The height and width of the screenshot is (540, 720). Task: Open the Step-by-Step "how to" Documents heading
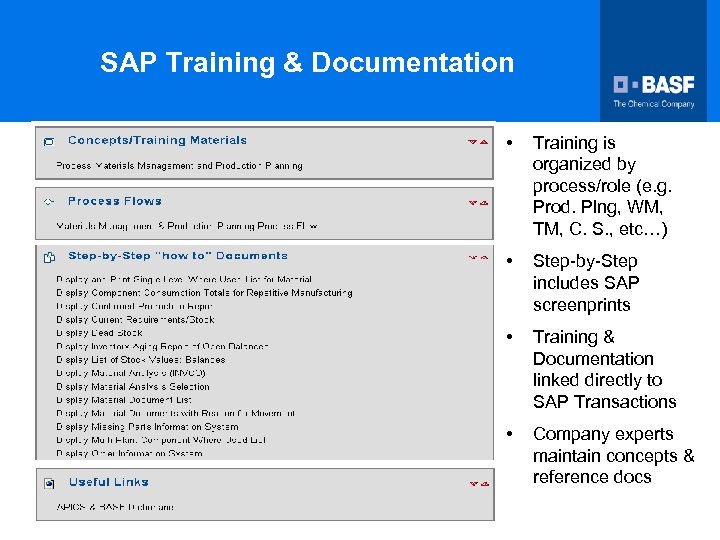click(178, 256)
